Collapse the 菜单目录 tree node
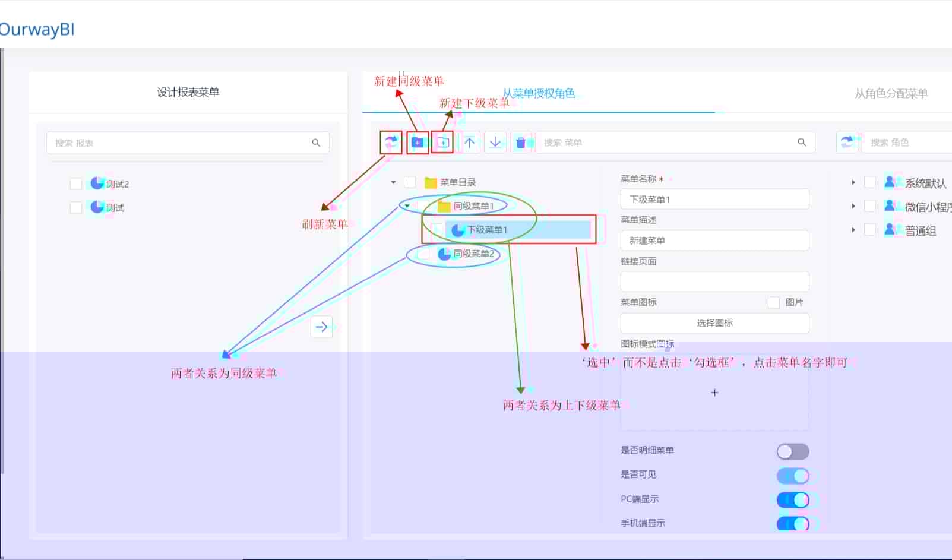Screen dimensions: 952x560 pyautogui.click(x=393, y=182)
